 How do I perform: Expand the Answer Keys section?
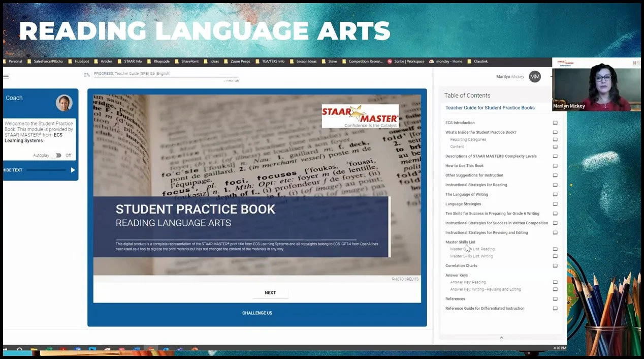pyautogui.click(x=457, y=275)
